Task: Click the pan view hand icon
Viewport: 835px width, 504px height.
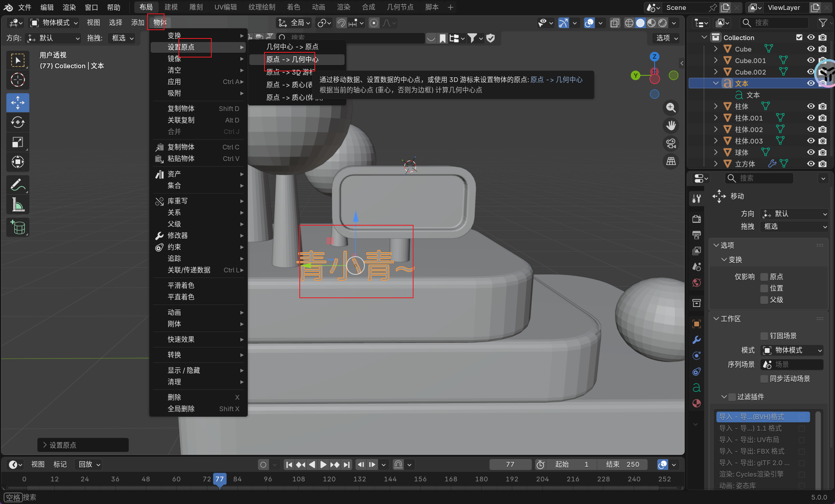Action: click(671, 126)
